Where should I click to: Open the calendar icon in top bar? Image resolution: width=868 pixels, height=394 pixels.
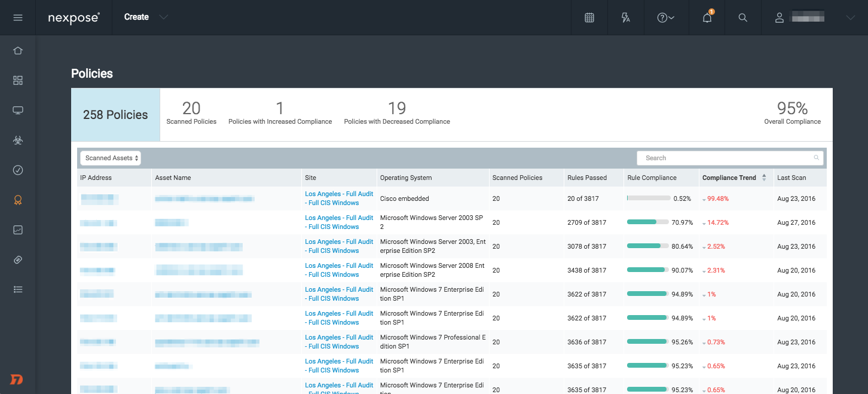click(x=589, y=17)
